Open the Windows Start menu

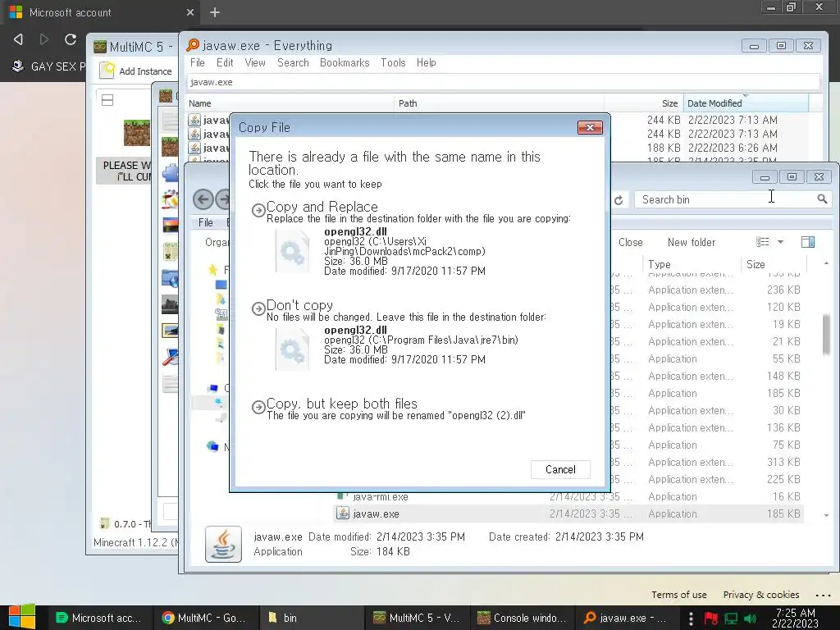(22, 617)
